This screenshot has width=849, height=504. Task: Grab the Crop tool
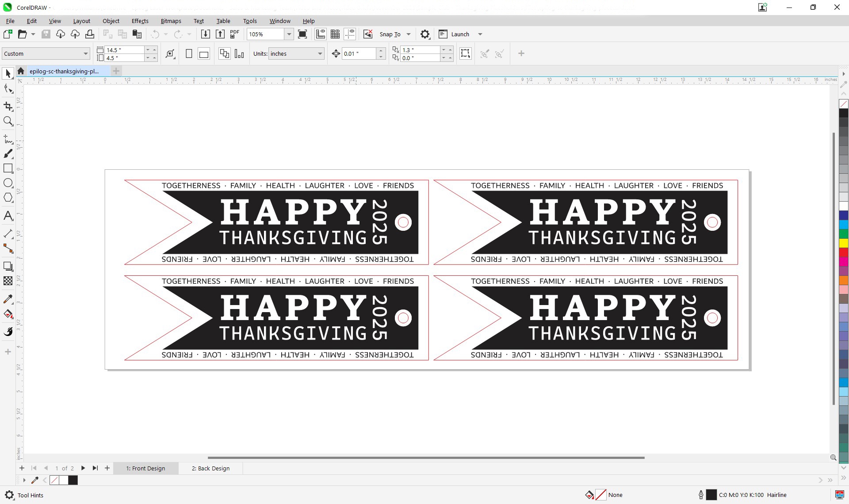[8, 106]
